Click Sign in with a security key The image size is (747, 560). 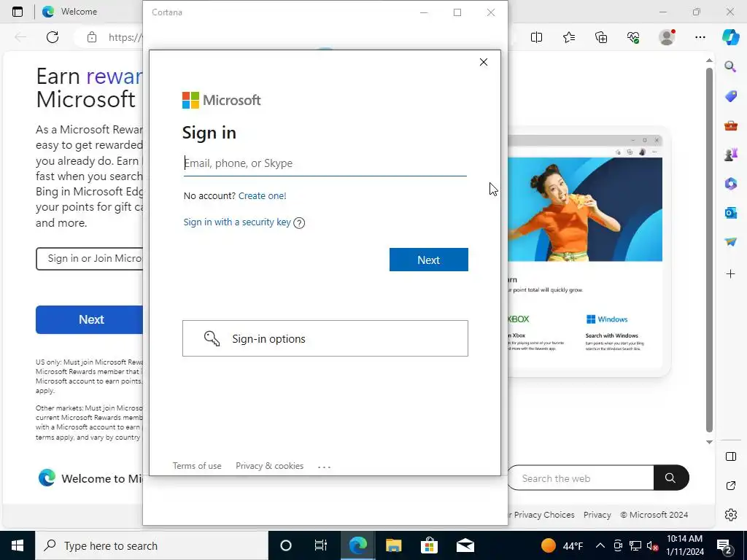[237, 222]
